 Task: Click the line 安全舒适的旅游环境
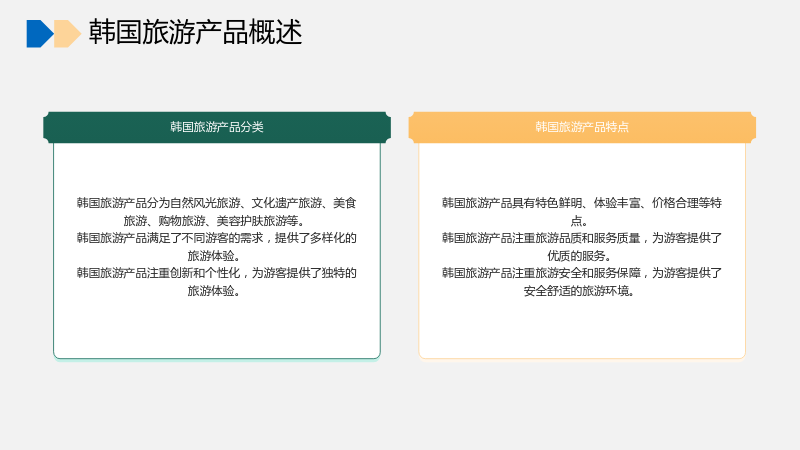click(579, 291)
